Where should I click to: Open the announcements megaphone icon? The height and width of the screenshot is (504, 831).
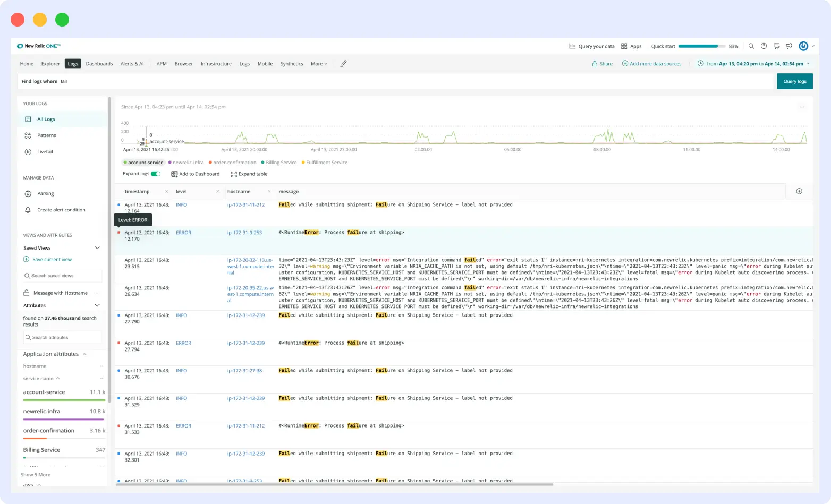(x=789, y=46)
